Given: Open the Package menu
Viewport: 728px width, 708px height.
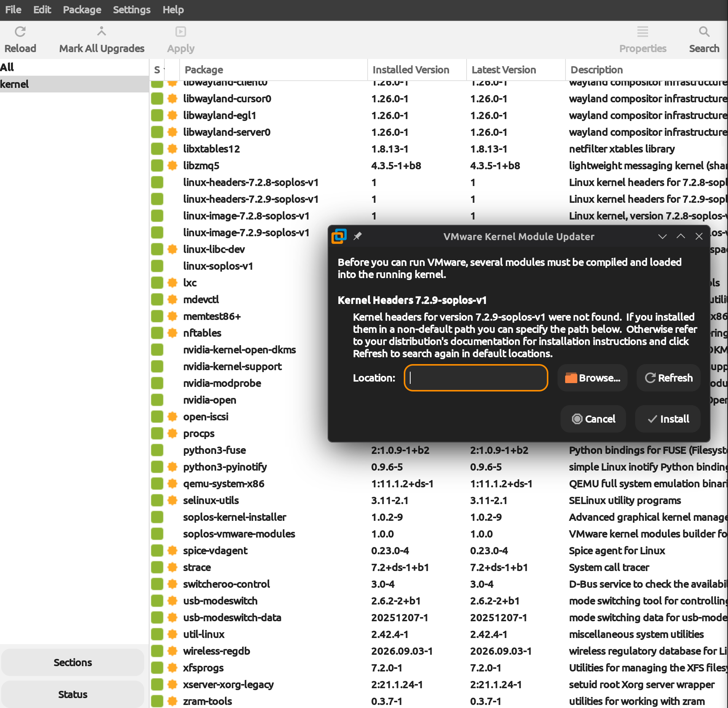Looking at the screenshot, I should click(82, 10).
